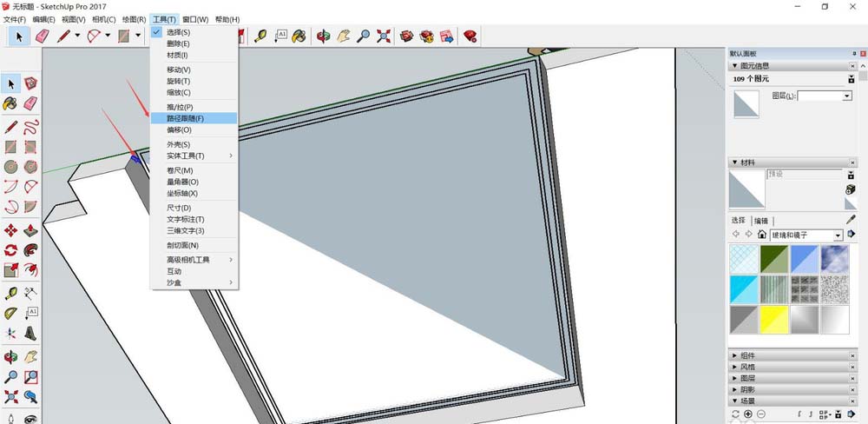Click the materials Details arrow button

coord(852,235)
